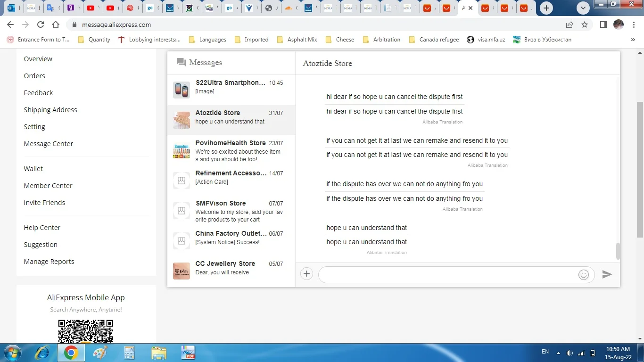Open the Refinement Accessories conversation
Screen dimensions: 644x362
231,181
